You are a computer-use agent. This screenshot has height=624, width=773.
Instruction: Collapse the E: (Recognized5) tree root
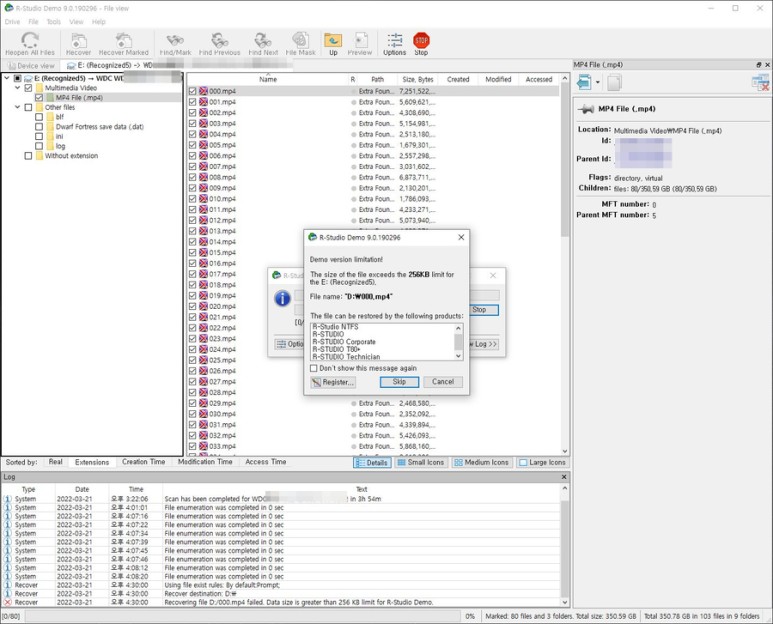point(7,78)
